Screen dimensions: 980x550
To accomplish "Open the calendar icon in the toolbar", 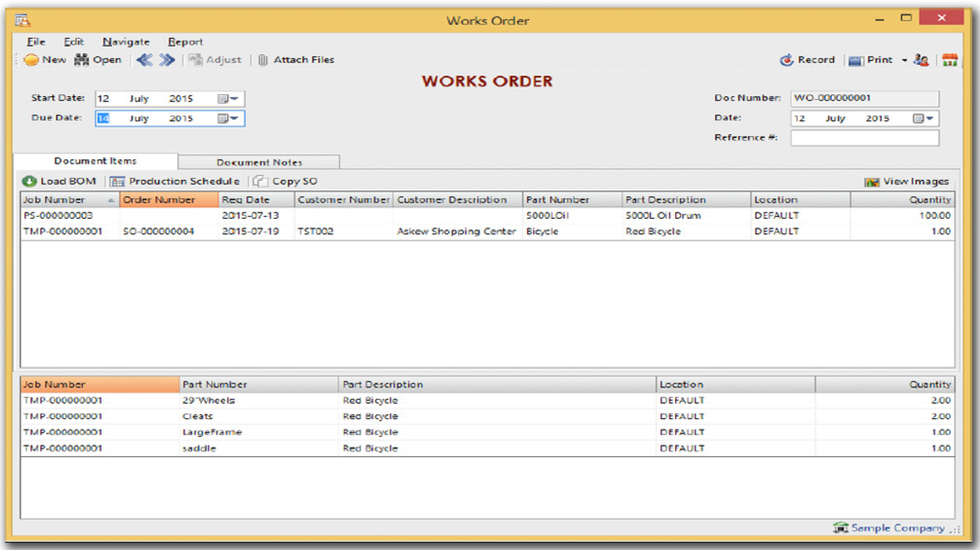I will [949, 60].
